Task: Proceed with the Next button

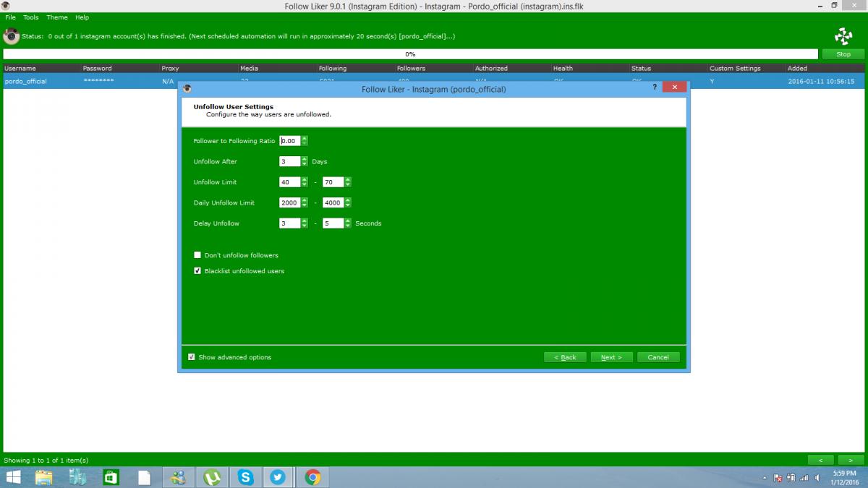Action: [x=611, y=357]
